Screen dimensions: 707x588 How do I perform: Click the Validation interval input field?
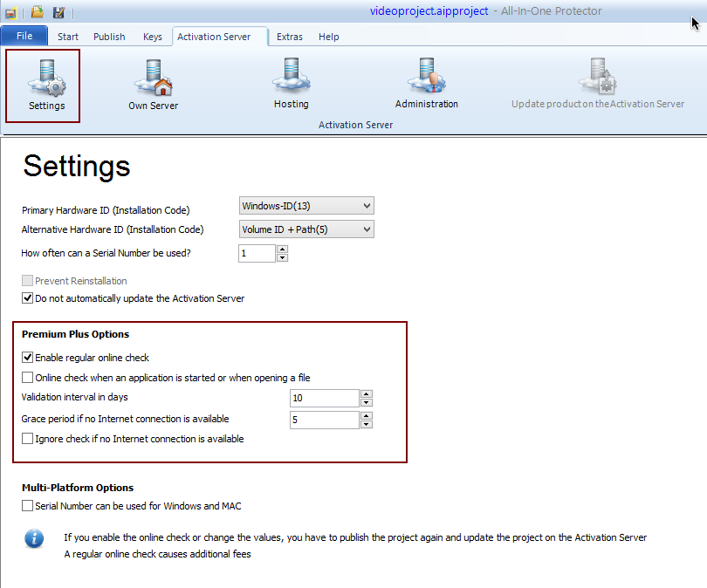pos(325,398)
